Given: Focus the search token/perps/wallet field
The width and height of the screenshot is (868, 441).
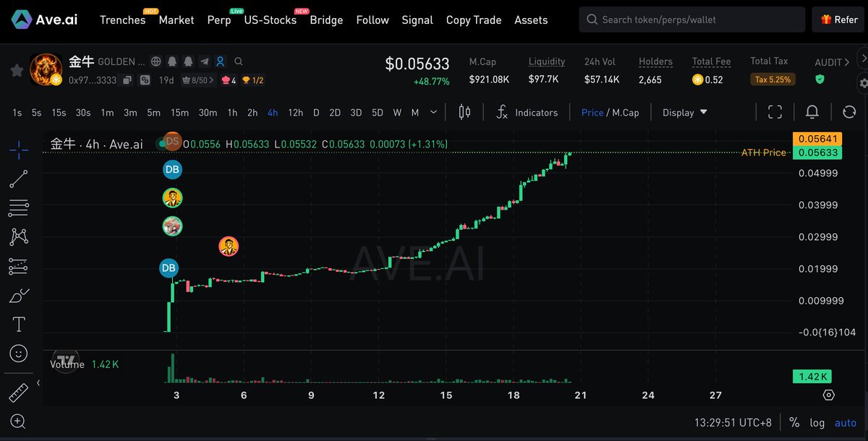Looking at the screenshot, I should [x=692, y=20].
